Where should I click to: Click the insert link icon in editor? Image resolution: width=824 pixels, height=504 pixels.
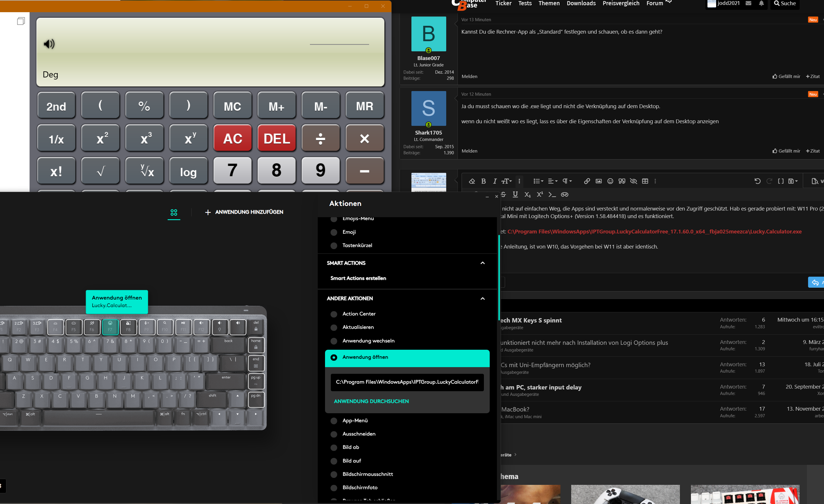[x=587, y=181]
